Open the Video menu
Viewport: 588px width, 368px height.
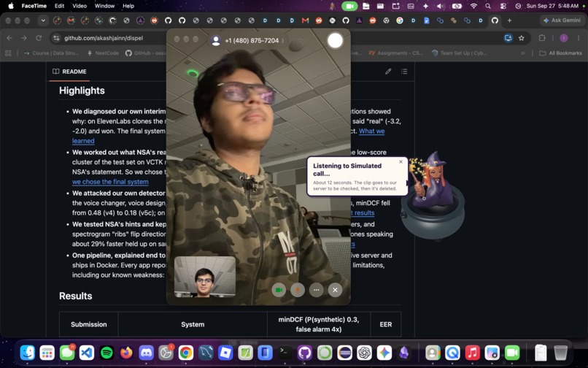point(80,6)
